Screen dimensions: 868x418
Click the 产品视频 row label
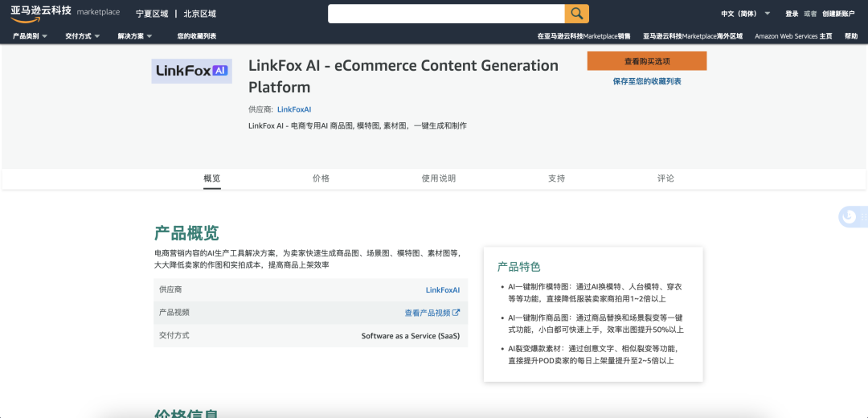point(174,312)
